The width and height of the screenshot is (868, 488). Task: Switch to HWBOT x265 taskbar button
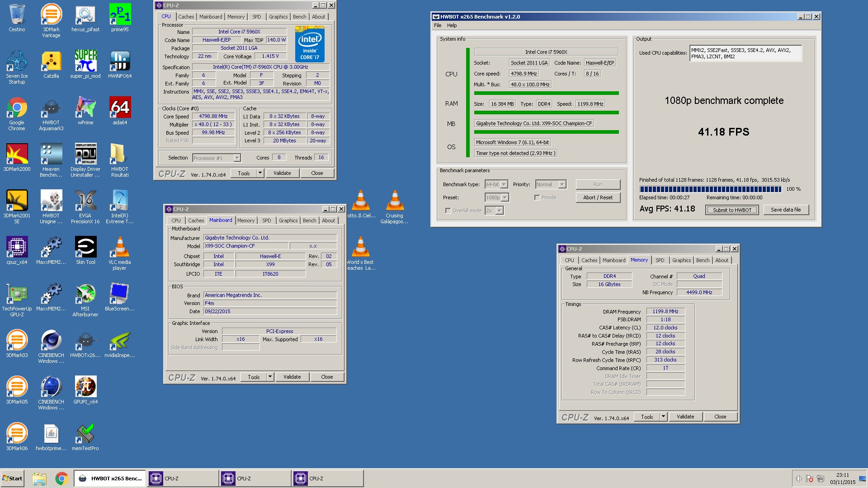coord(110,479)
